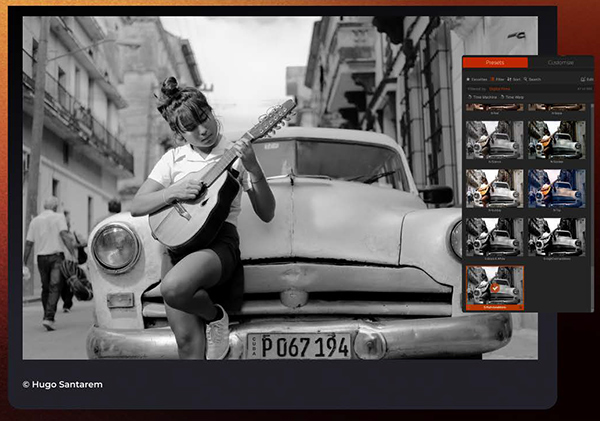Toggle checkmark on selected orange preset
This screenshot has height=421, width=600.
pyautogui.click(x=495, y=287)
